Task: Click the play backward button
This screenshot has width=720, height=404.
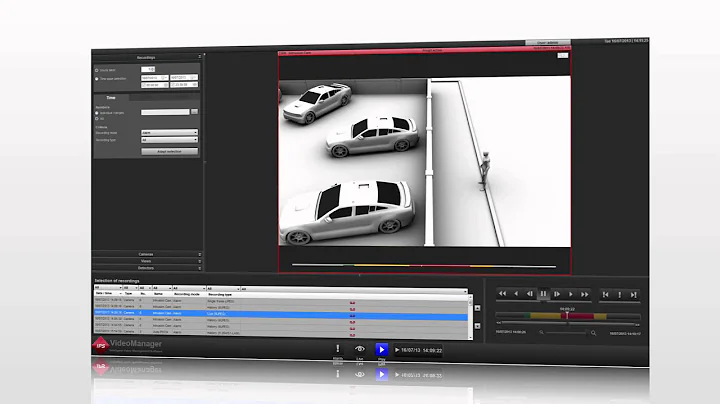Action: tap(516, 294)
